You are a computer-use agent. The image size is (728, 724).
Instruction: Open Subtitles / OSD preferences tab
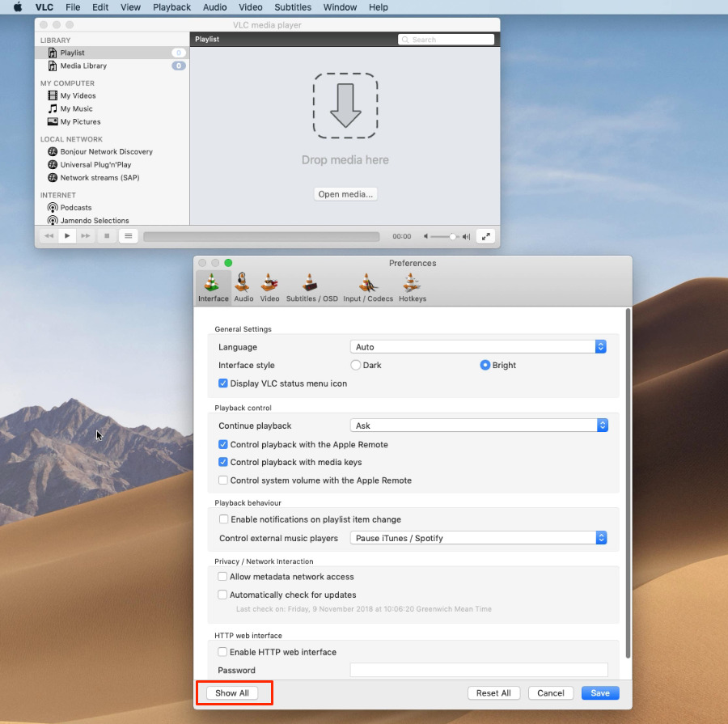[311, 287]
